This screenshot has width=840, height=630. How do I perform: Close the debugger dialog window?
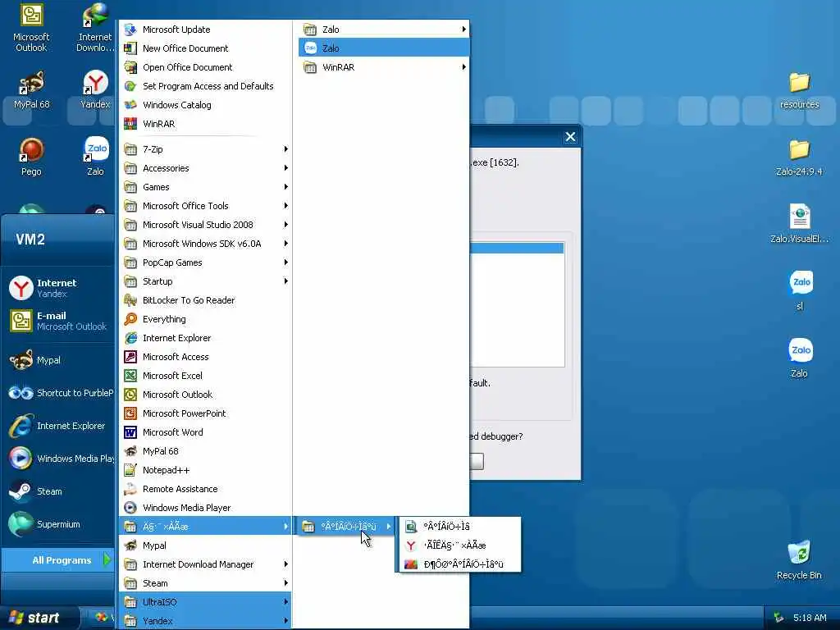[571, 137]
